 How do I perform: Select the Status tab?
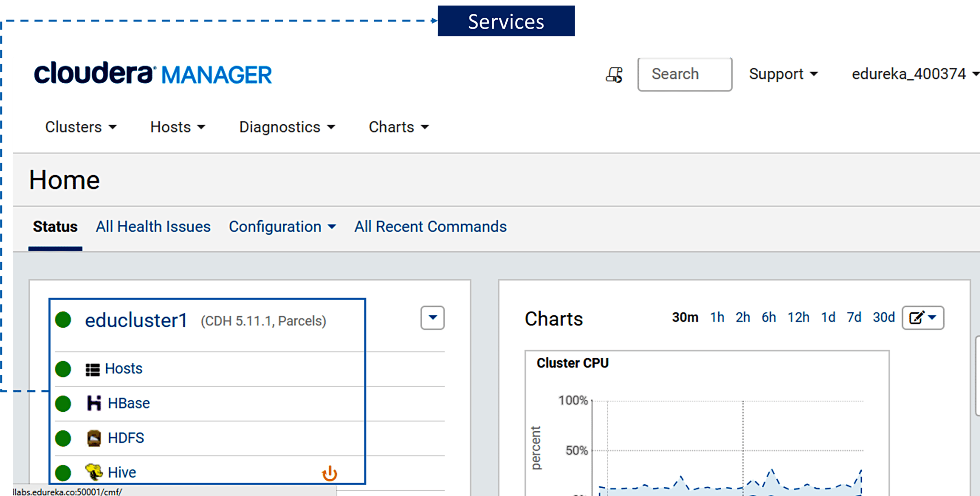[x=55, y=227]
